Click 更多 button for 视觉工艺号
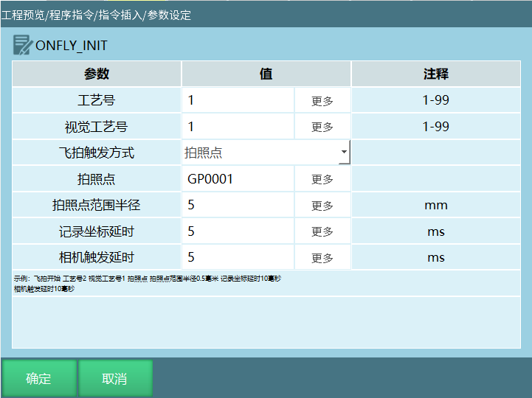The width and height of the screenshot is (532, 398). click(322, 127)
